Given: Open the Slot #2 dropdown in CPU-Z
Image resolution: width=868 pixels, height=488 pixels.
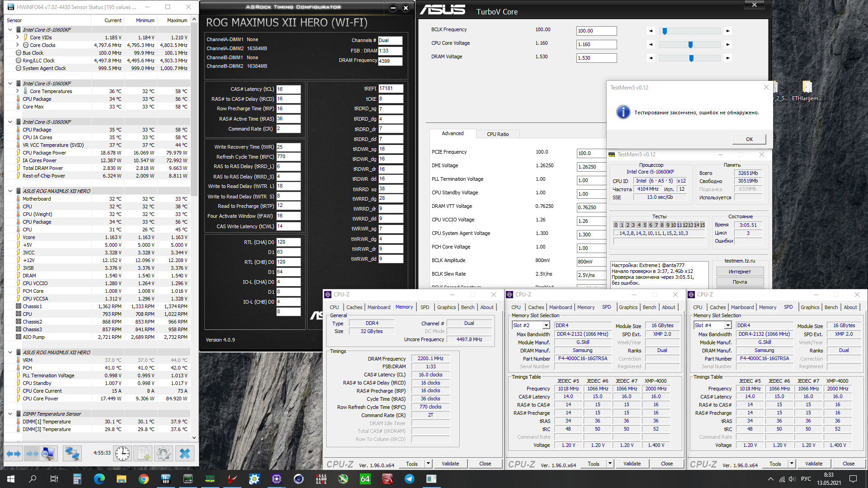Looking at the screenshot, I should click(546, 325).
